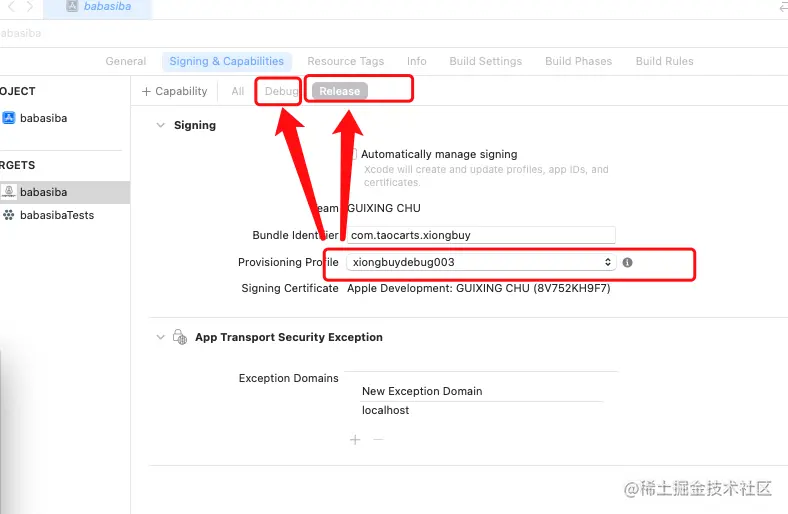Screen dimensions: 788x514
Task: Switch to the Build Settings tab
Action: 485,61
